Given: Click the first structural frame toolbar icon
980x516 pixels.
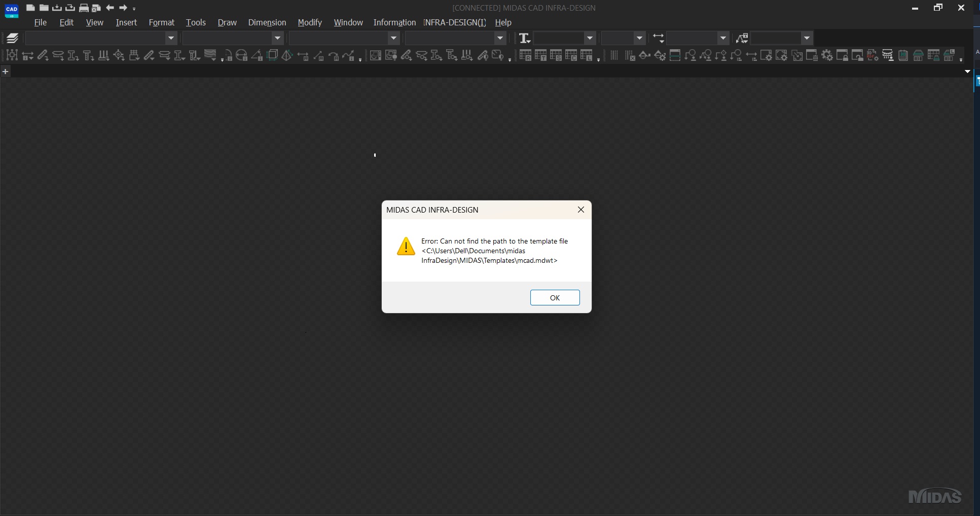Looking at the screenshot, I should coord(12,55).
